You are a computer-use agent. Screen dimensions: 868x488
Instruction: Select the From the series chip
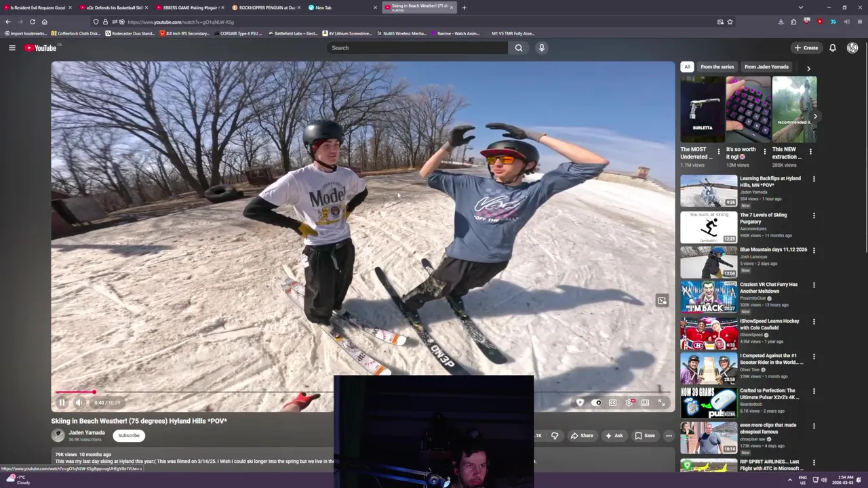717,67
